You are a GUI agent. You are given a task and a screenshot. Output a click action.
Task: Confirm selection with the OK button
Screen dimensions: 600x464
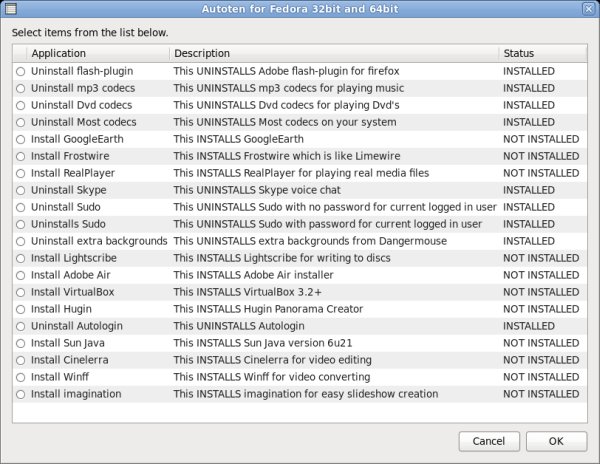(x=556, y=441)
